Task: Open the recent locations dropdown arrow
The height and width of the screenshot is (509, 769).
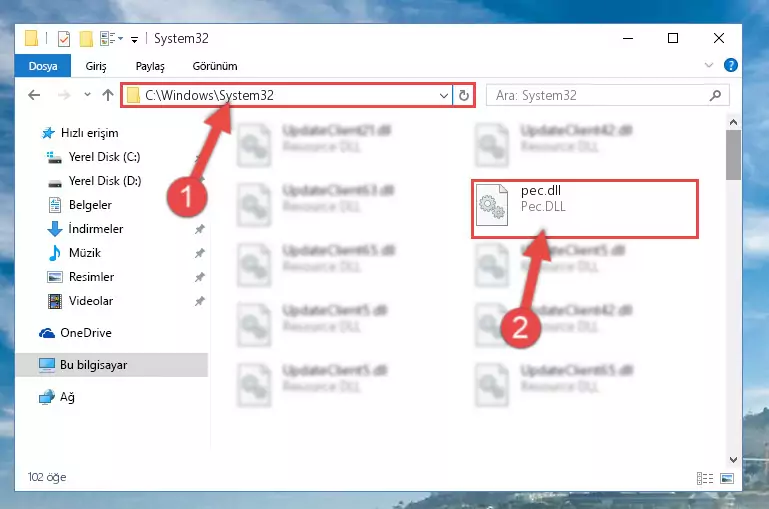Action: 87,95
